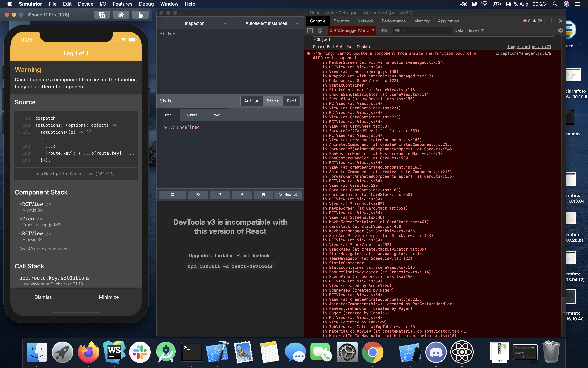Screen dimensions: 588x368
Task: Open Finder from the Dock
Action: (37, 352)
